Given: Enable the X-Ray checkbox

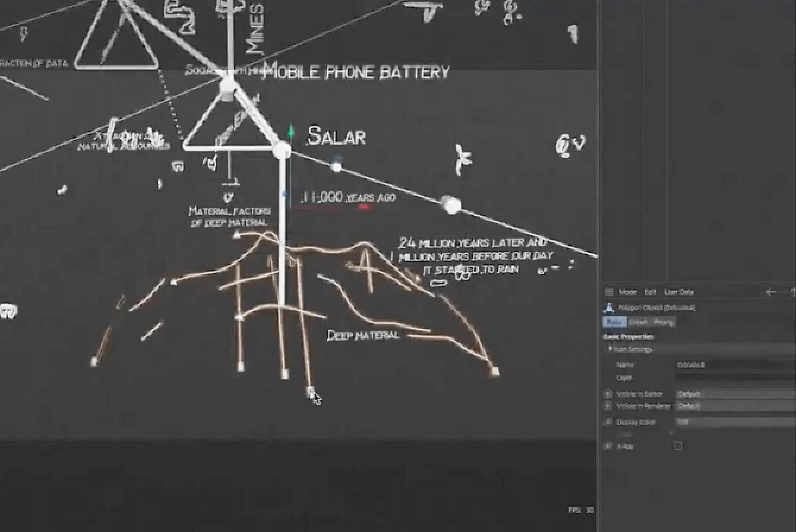Looking at the screenshot, I should tap(678, 446).
